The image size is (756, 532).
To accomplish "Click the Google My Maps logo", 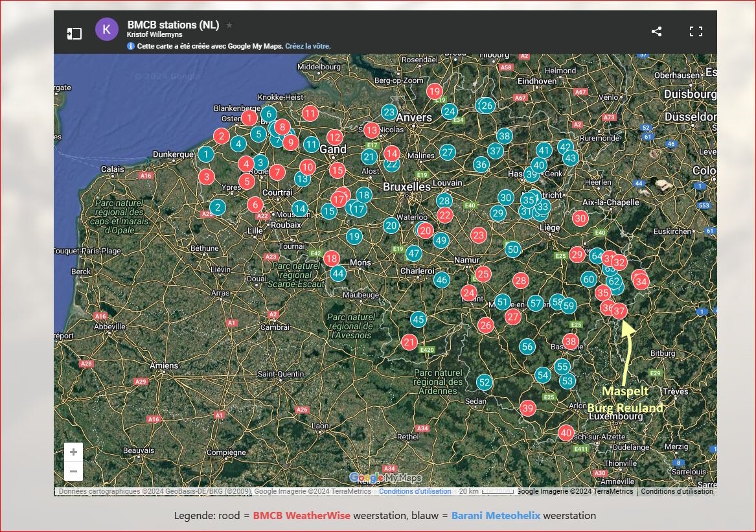I will [385, 478].
